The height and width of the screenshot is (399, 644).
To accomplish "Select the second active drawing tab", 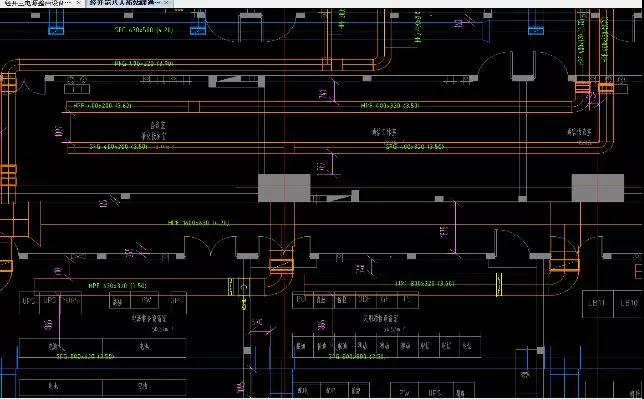I will coord(124,3).
